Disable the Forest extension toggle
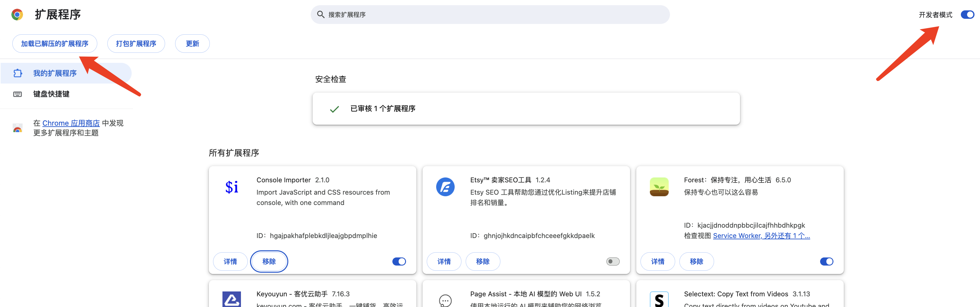Screen dimensions: 980x307 click(x=826, y=261)
